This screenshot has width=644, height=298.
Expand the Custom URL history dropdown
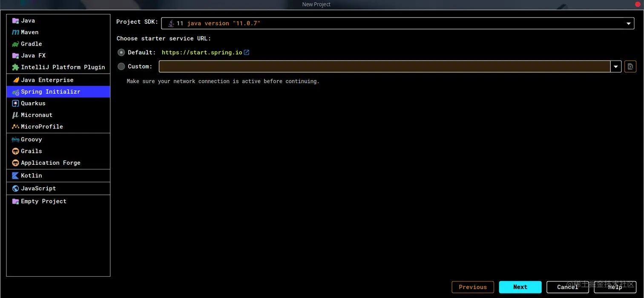pyautogui.click(x=616, y=66)
